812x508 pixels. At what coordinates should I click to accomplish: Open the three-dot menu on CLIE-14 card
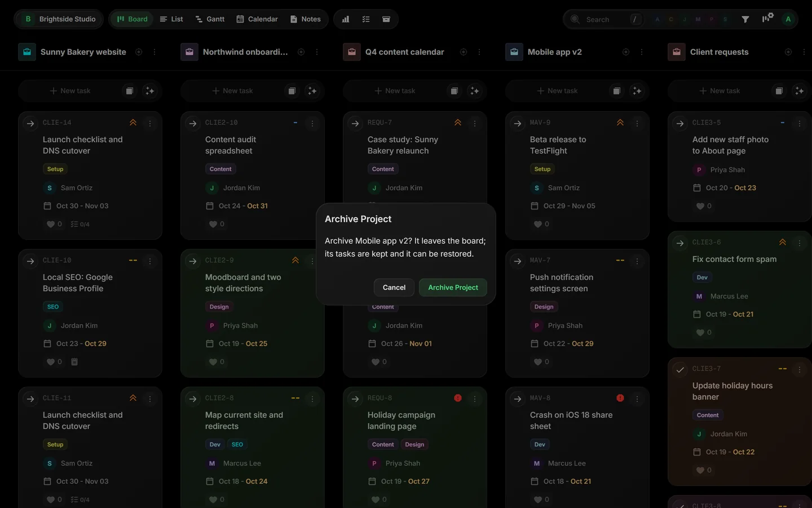click(x=150, y=123)
